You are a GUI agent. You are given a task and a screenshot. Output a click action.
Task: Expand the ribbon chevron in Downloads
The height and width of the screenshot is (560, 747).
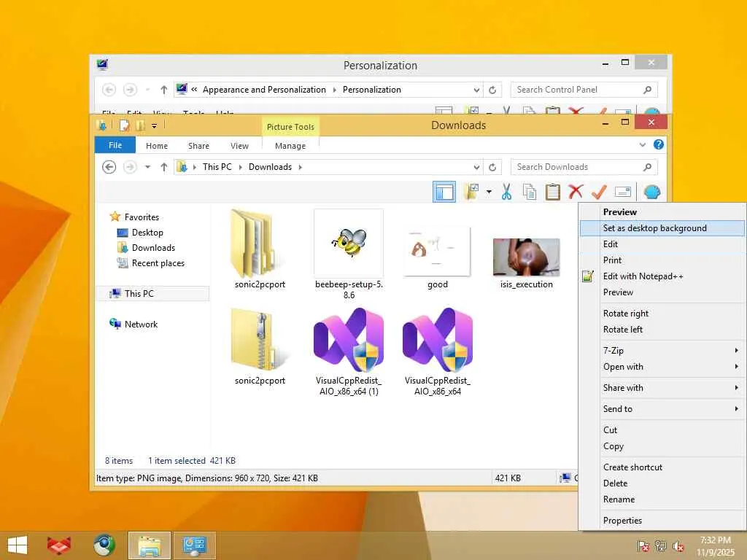tap(643, 145)
